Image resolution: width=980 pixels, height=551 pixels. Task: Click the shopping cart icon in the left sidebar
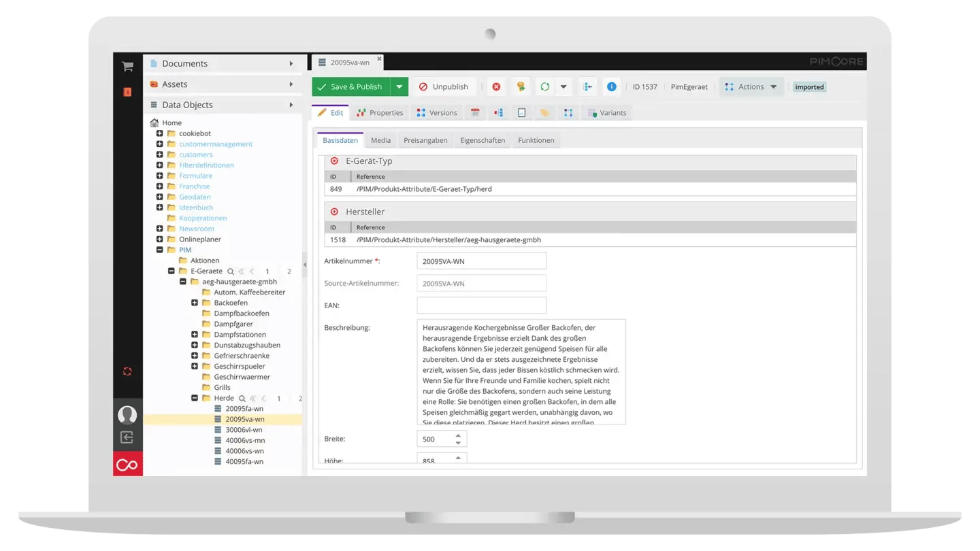pos(127,66)
